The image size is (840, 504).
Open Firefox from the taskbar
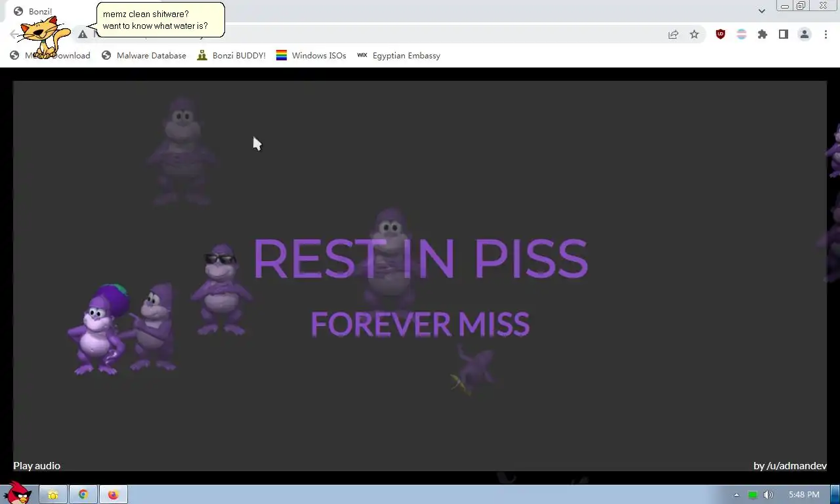click(x=114, y=495)
